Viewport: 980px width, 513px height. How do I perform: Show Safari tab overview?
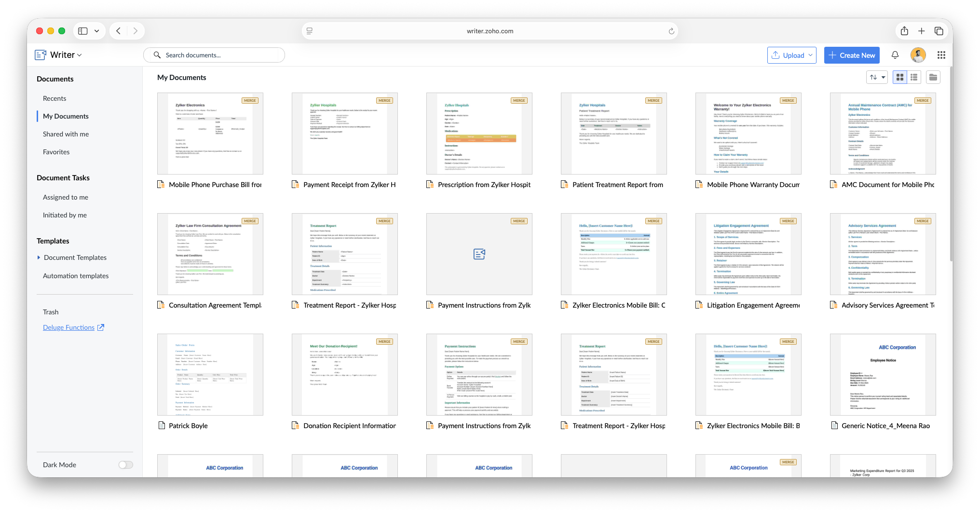(939, 31)
